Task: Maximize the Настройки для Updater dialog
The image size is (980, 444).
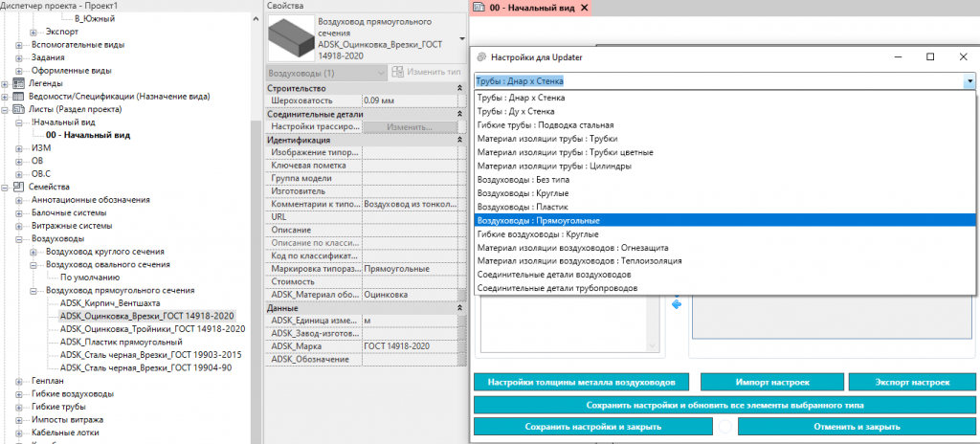Action: click(930, 56)
